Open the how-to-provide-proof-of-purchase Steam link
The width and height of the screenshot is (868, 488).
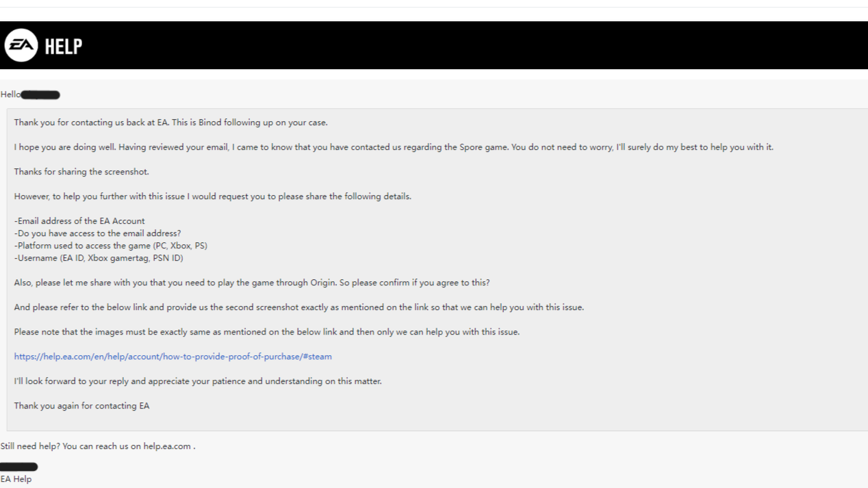coord(173,357)
